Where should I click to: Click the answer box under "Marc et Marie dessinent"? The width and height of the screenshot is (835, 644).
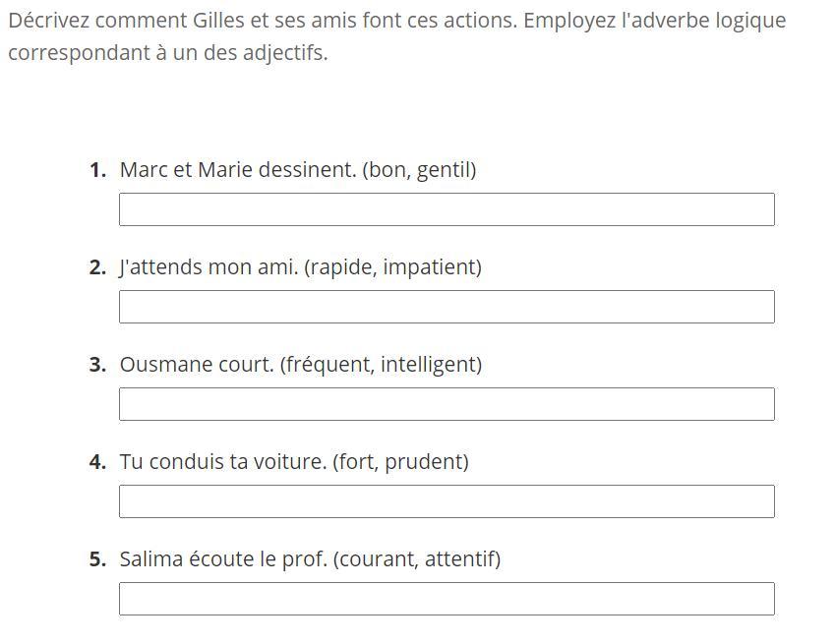[447, 209]
